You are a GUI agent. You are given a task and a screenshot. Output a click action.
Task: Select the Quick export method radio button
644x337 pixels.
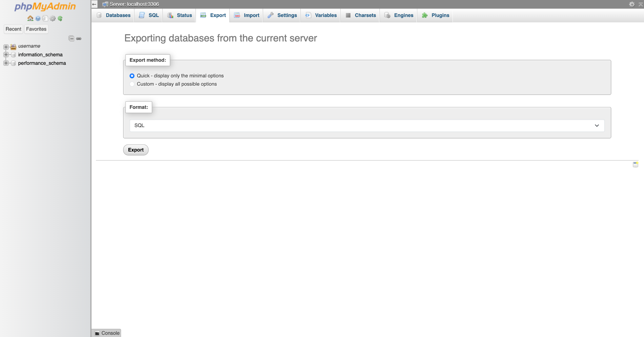click(132, 76)
